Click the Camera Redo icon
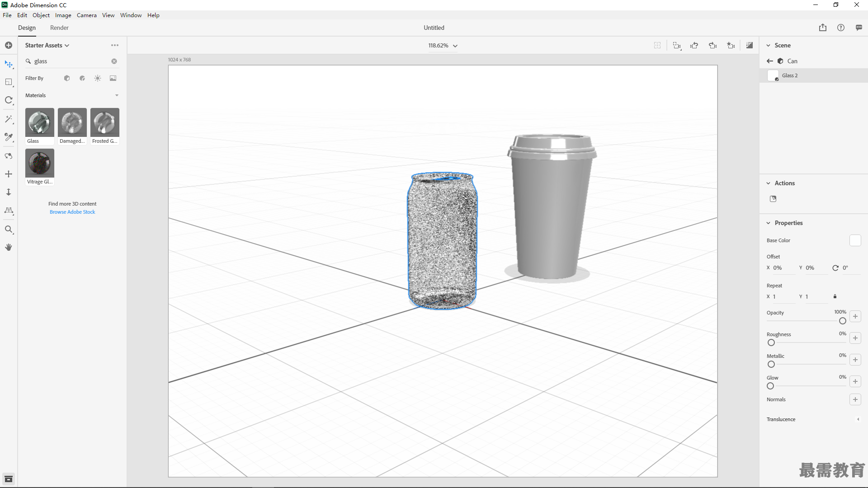Screen dimensions: 868x488 pos(713,45)
